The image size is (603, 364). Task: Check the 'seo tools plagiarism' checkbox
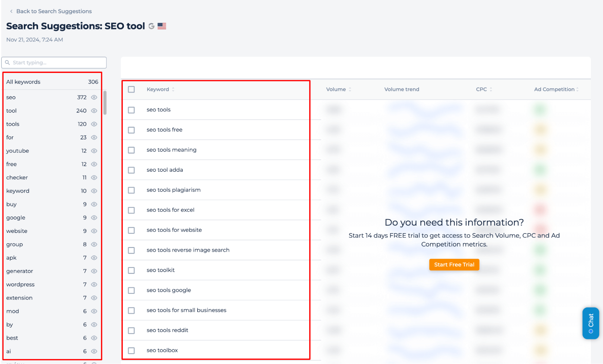131,190
